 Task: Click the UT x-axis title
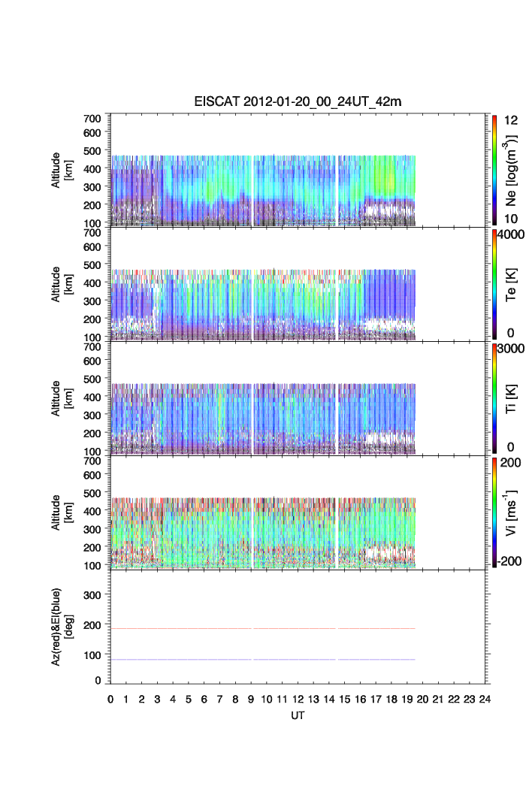click(x=298, y=715)
